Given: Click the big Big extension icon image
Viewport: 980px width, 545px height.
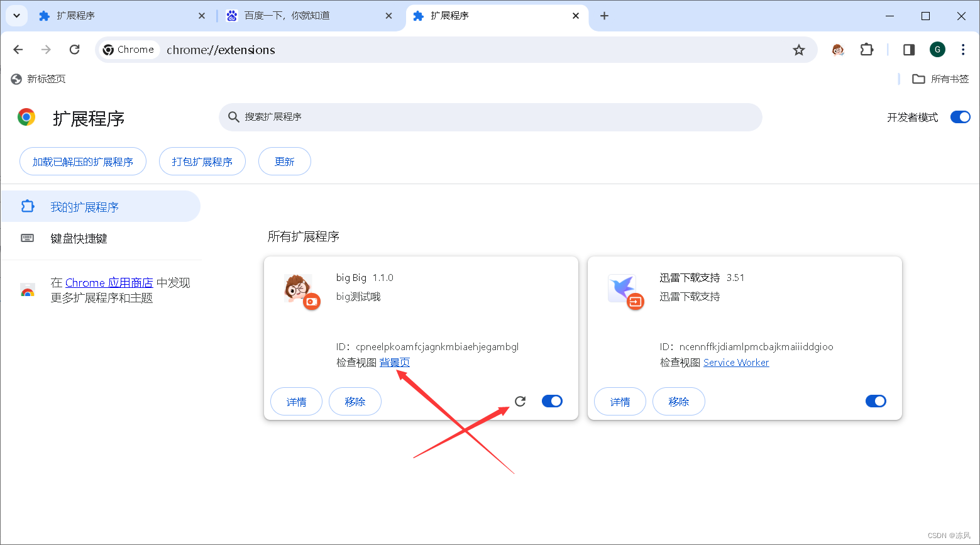Looking at the screenshot, I should (299, 289).
